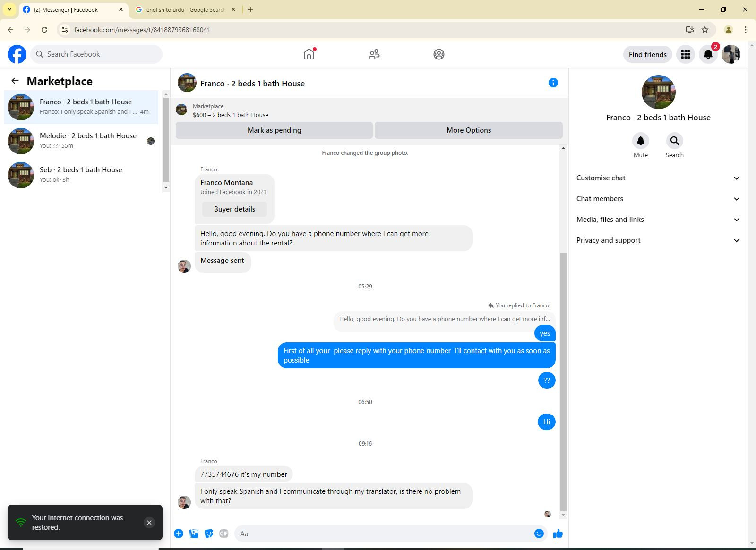Click the 'yes' sent message bubble
This screenshot has height=550, width=756.
tap(545, 333)
